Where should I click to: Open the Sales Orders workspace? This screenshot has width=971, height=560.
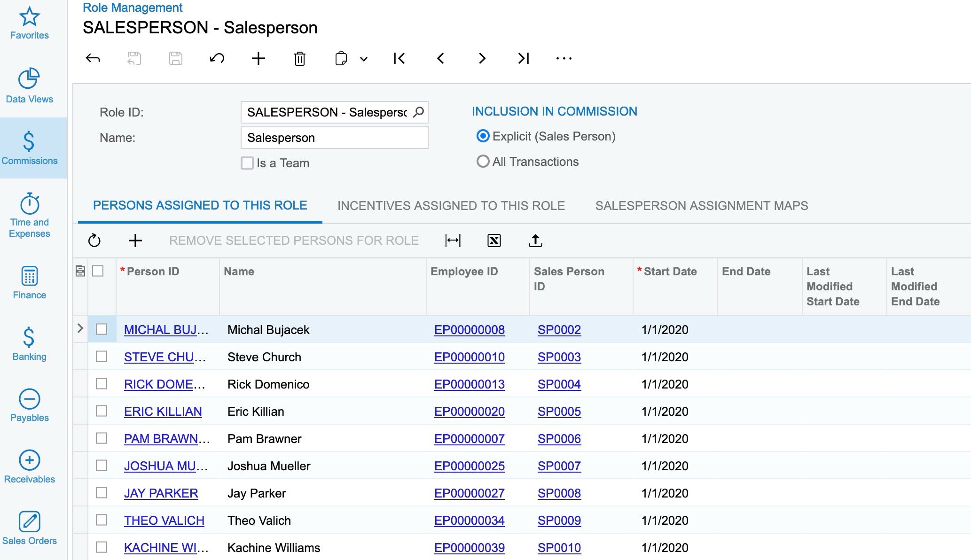point(29,528)
